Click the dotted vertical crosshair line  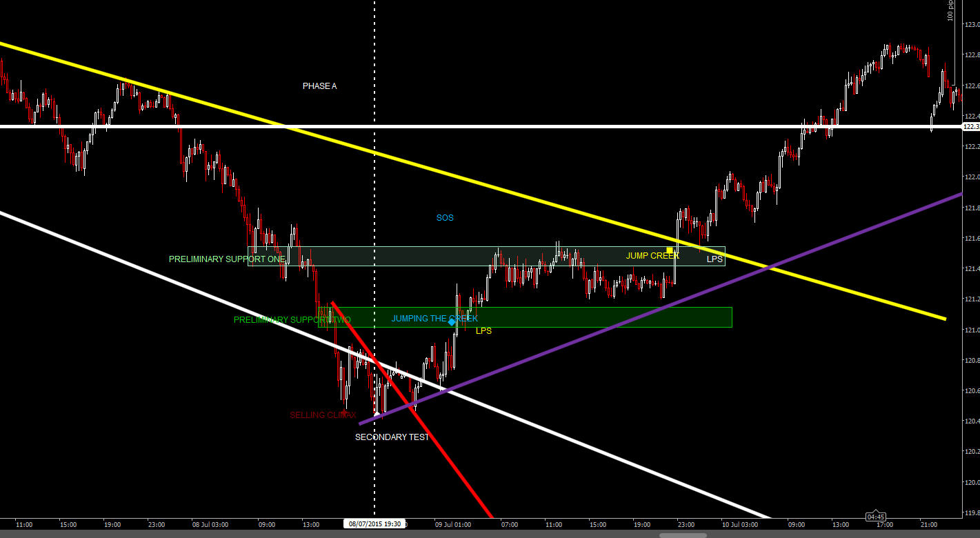point(374,259)
